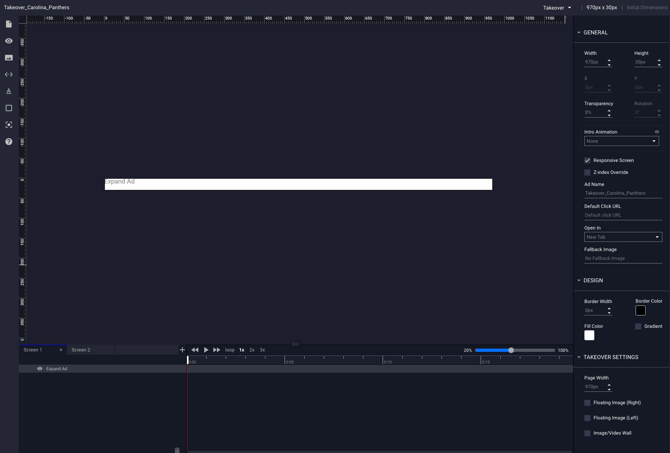Toggle the Responsive Screen checkbox
This screenshot has height=453, width=670.
587,160
